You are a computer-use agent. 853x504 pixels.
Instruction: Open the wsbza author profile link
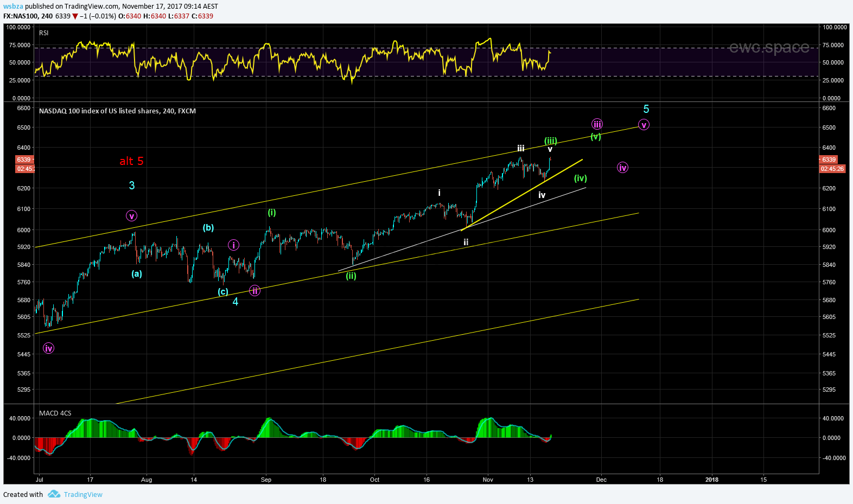pyautogui.click(x=13, y=7)
